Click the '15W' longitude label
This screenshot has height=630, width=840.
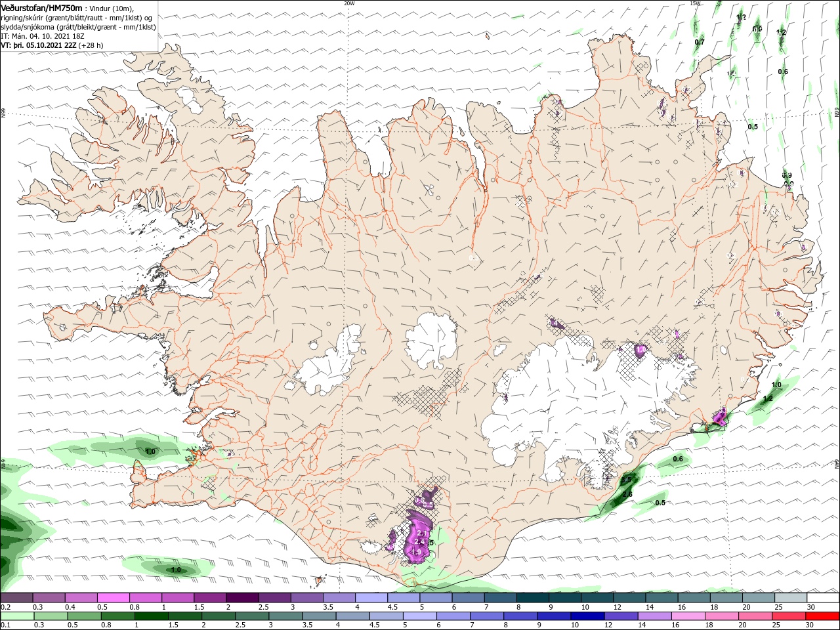(696, 3)
